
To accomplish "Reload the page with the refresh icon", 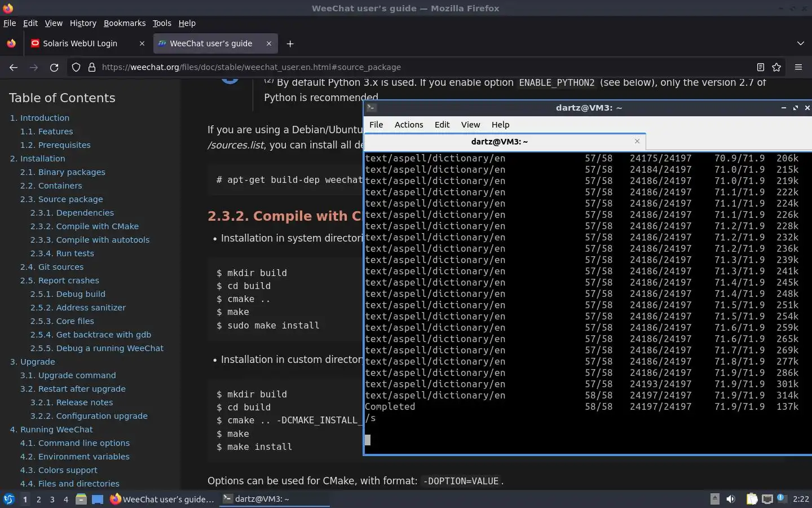I will pyautogui.click(x=54, y=67).
